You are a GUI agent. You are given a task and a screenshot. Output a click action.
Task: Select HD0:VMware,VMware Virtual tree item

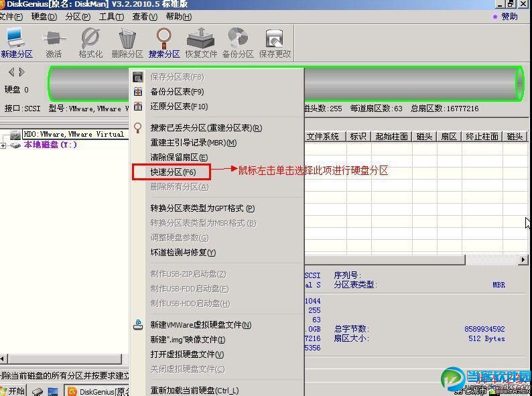74,135
